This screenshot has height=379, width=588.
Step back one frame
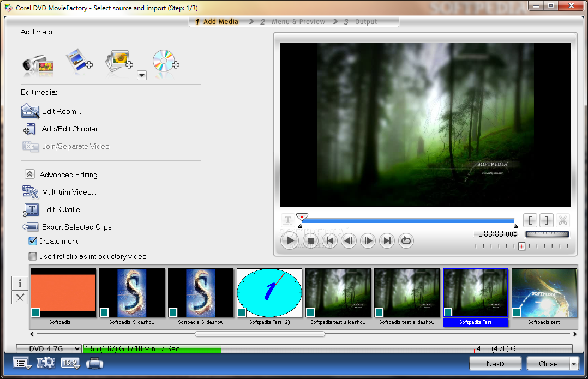(349, 240)
